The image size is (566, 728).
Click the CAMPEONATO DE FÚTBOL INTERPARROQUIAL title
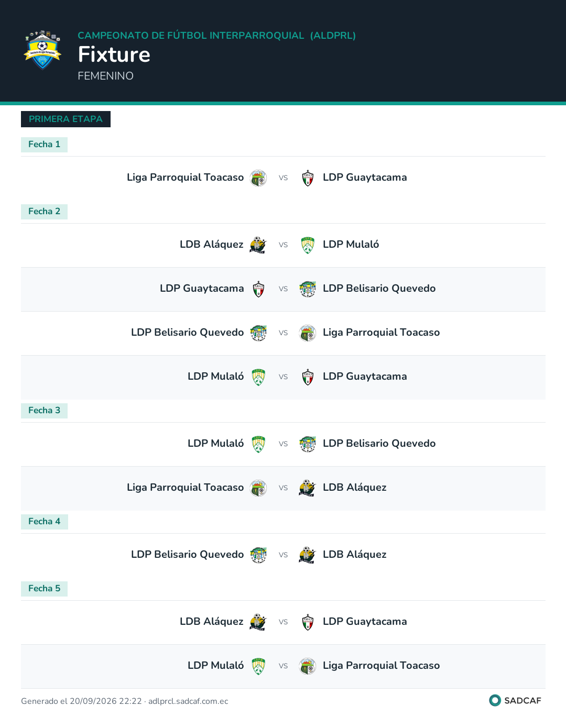191,36
